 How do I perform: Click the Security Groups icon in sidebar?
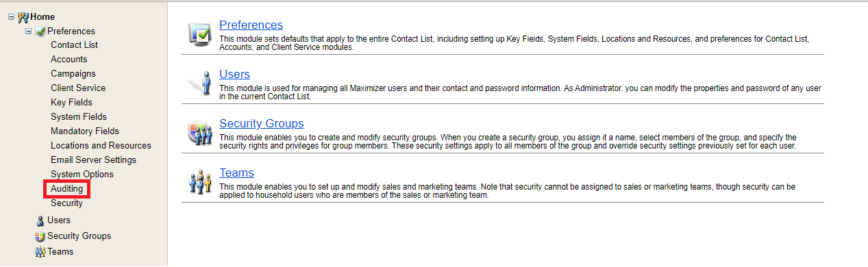pos(40,236)
